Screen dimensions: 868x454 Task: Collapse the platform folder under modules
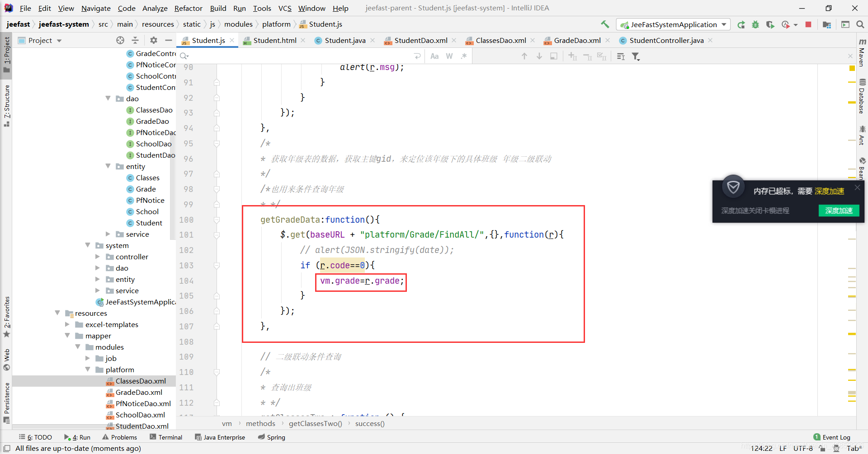88,370
